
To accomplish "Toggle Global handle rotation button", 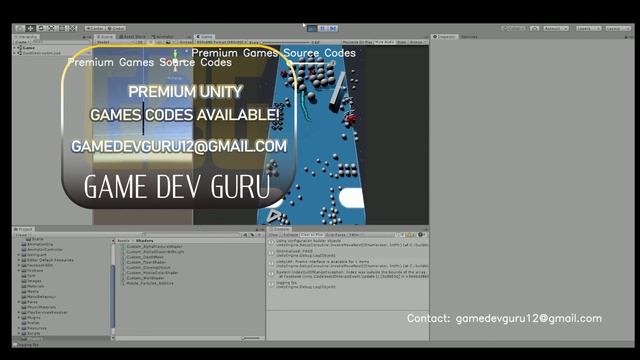I will coord(116,29).
